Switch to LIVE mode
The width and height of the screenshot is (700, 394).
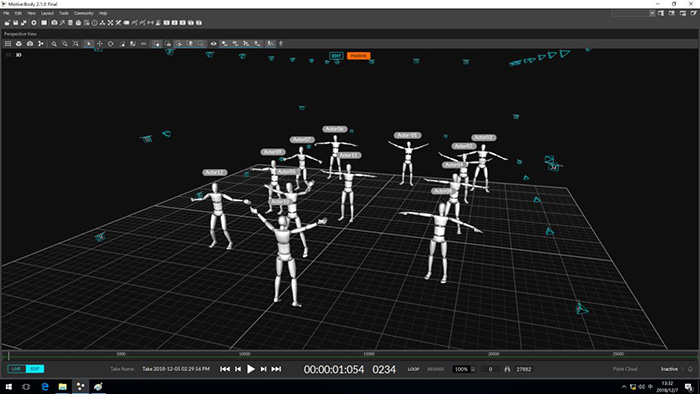17,369
